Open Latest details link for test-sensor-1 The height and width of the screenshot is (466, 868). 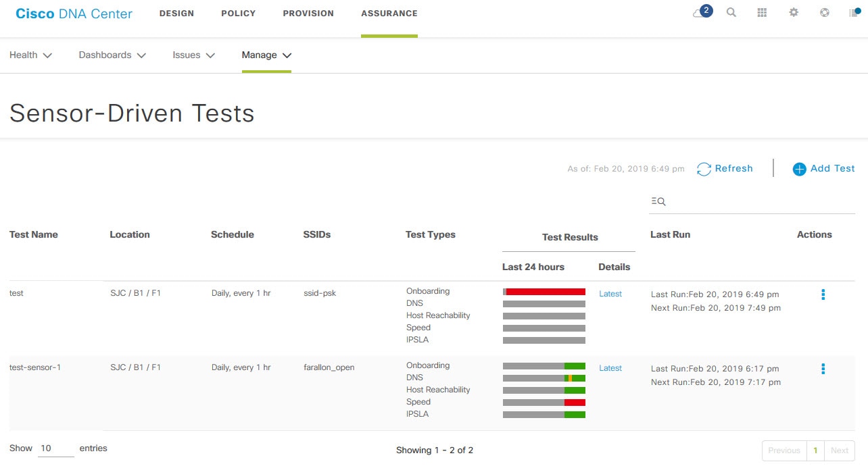tap(610, 368)
